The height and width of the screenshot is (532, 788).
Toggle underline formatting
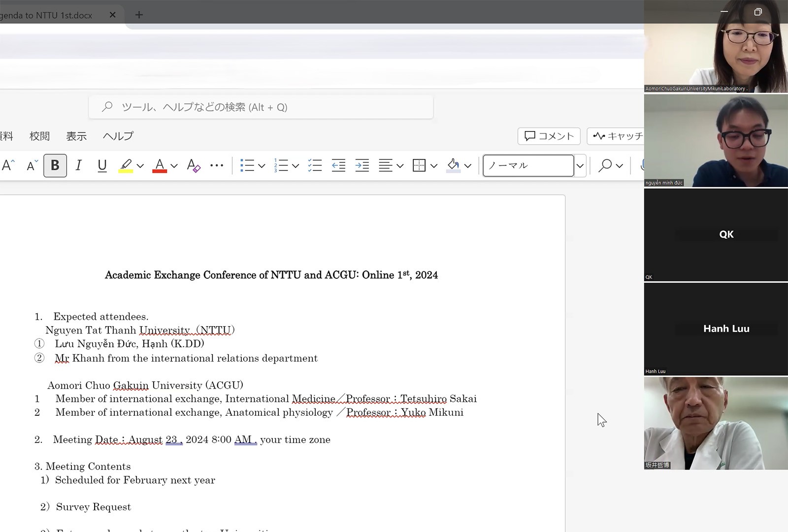102,166
